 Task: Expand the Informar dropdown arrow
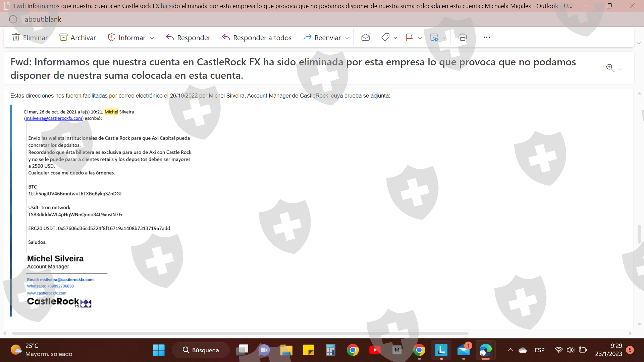[x=152, y=38]
